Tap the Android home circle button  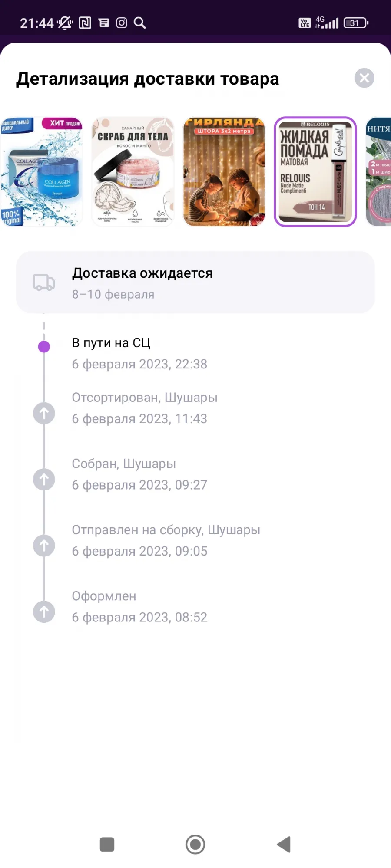195,845
